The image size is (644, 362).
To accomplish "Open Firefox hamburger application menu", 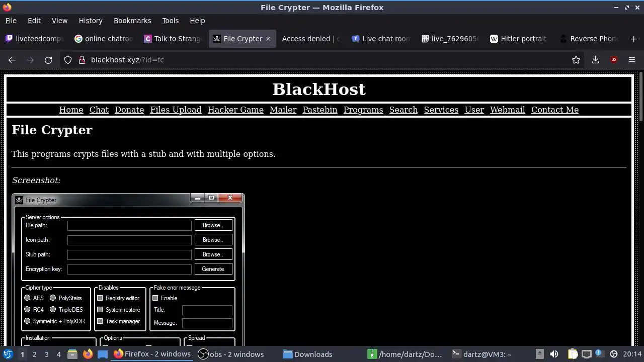I will pos(632,60).
